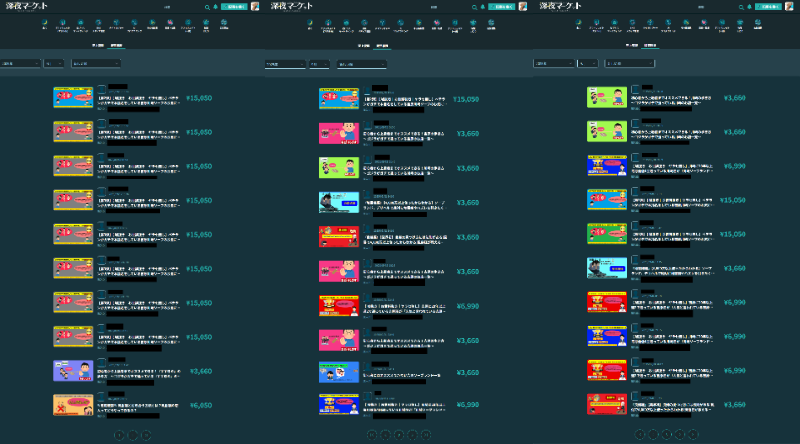This screenshot has height=444, width=800.
Task: Open the top ¥15,050 listing thumbnail in middle pane
Action: [x=338, y=98]
